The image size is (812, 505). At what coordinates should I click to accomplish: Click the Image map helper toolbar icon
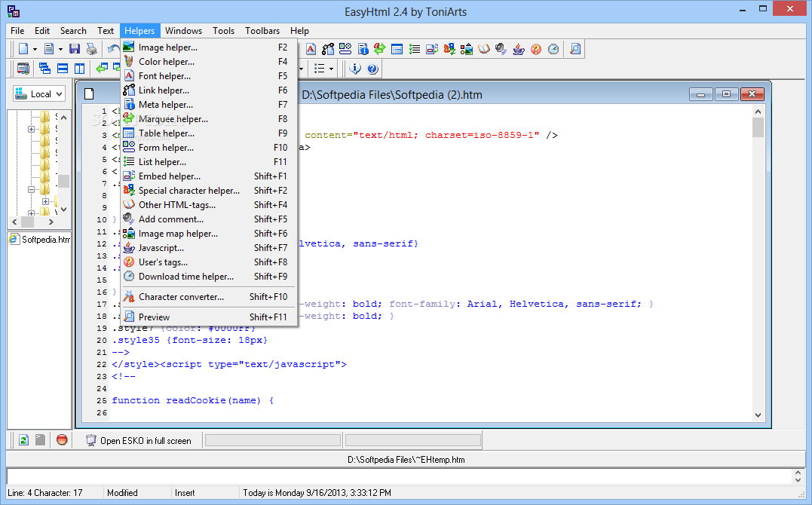tap(467, 49)
